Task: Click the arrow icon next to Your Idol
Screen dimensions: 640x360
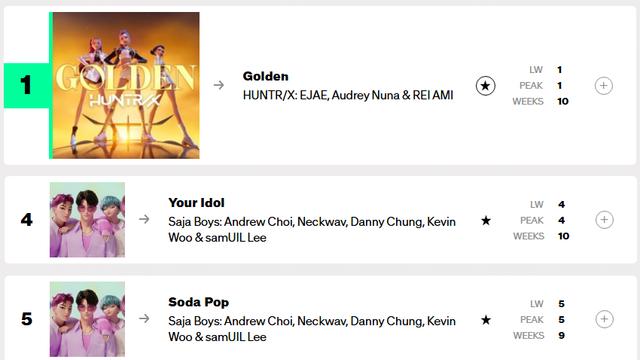Action: click(144, 219)
